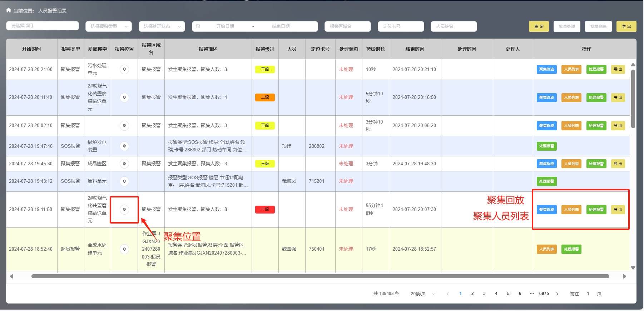The image size is (644, 311).
Task: Click orange 人员列表 button for 超员报警 row
Action: (546, 249)
